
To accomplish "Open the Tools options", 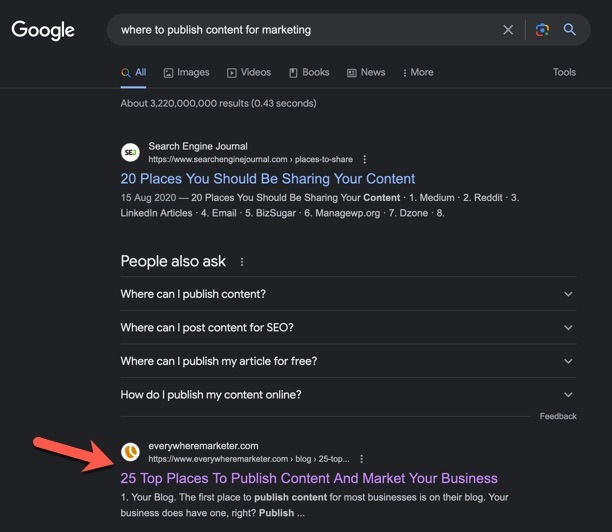I will coord(564,72).
